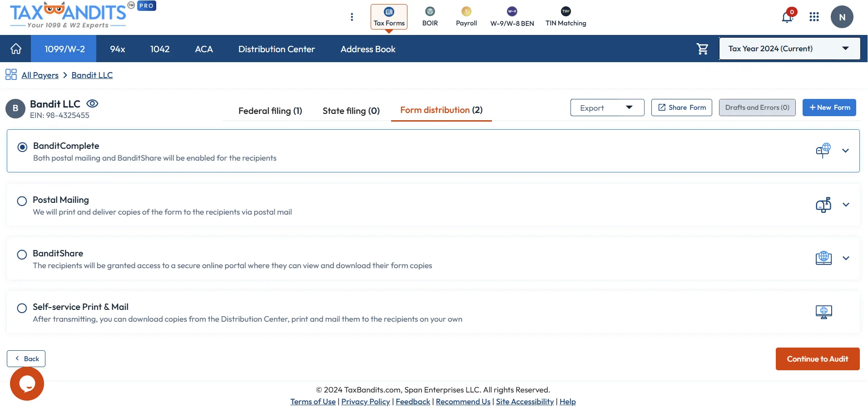Switch to Payroll product
868x407 pixels.
[466, 17]
